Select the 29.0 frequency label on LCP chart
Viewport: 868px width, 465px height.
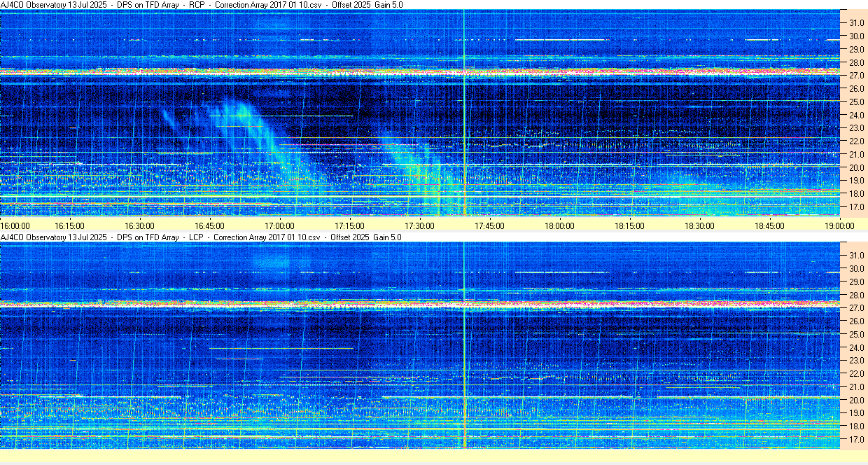pyautogui.click(x=857, y=282)
